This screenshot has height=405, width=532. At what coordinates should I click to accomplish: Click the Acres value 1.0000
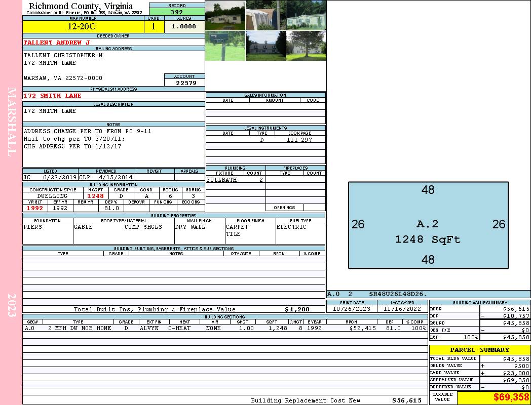point(184,27)
